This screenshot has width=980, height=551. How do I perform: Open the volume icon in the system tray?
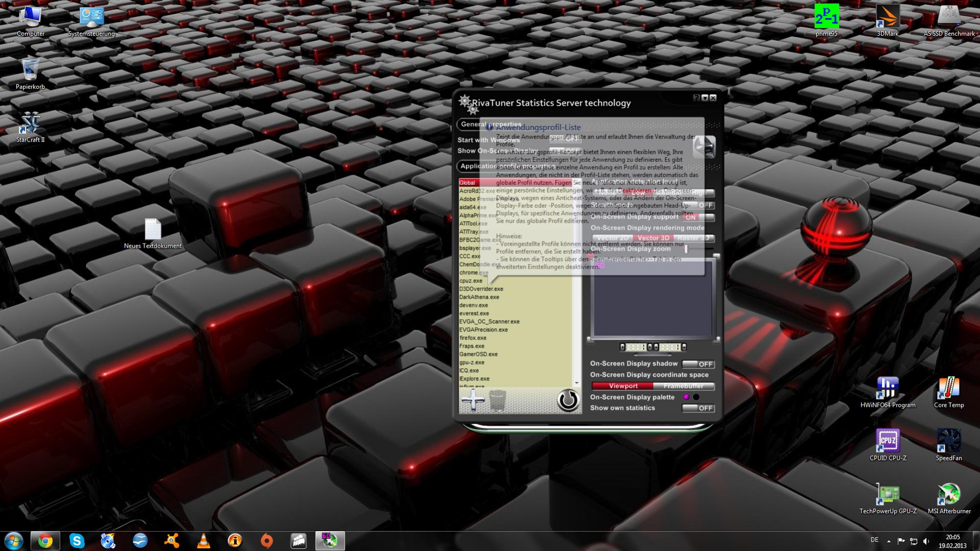[x=926, y=541]
